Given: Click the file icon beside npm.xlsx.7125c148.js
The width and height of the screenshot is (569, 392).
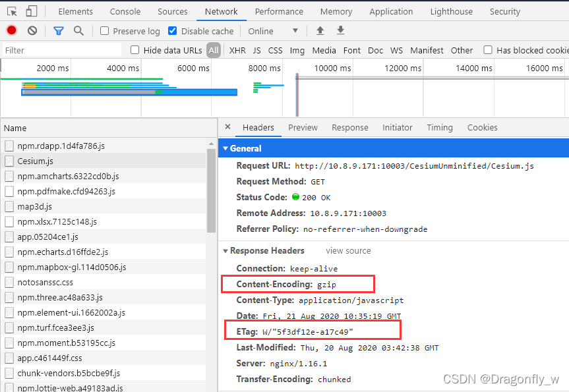Looking at the screenshot, I should coord(9,222).
